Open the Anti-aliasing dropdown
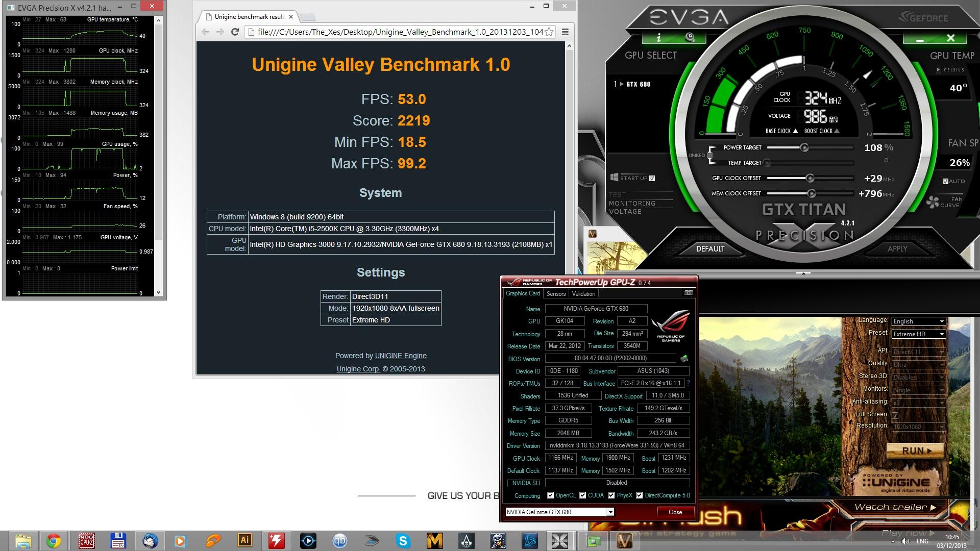Image resolution: width=980 pixels, height=551 pixels. [919, 403]
